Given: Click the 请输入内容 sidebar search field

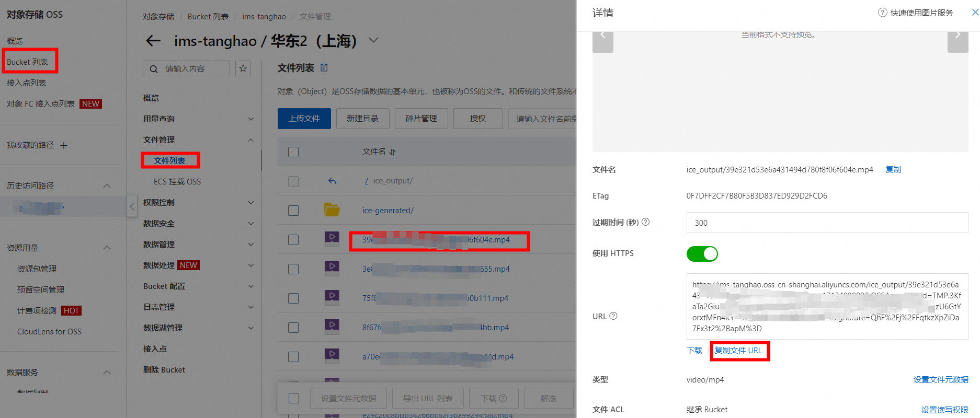Looking at the screenshot, I should (186, 68).
